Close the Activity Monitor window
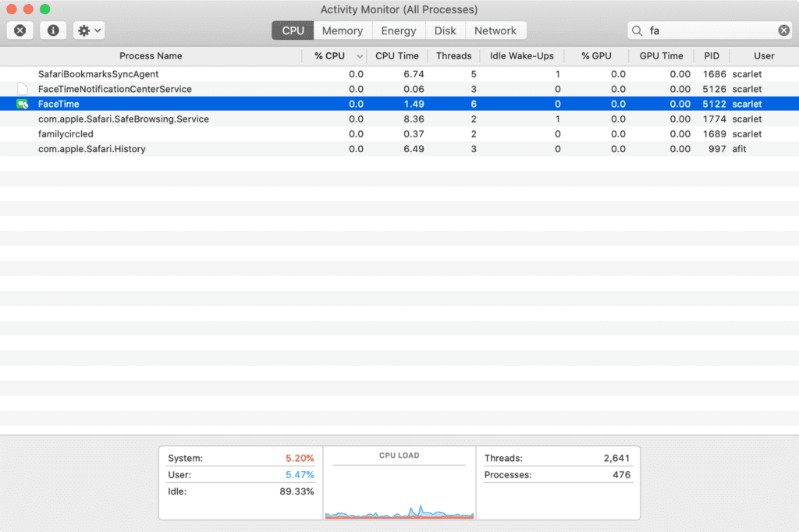Screen dimensions: 799x532 tap(12, 9)
